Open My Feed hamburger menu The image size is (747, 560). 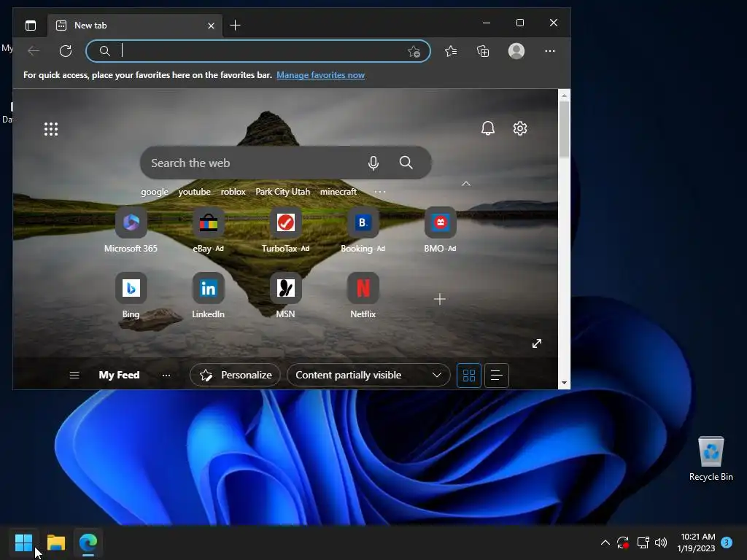click(x=74, y=376)
